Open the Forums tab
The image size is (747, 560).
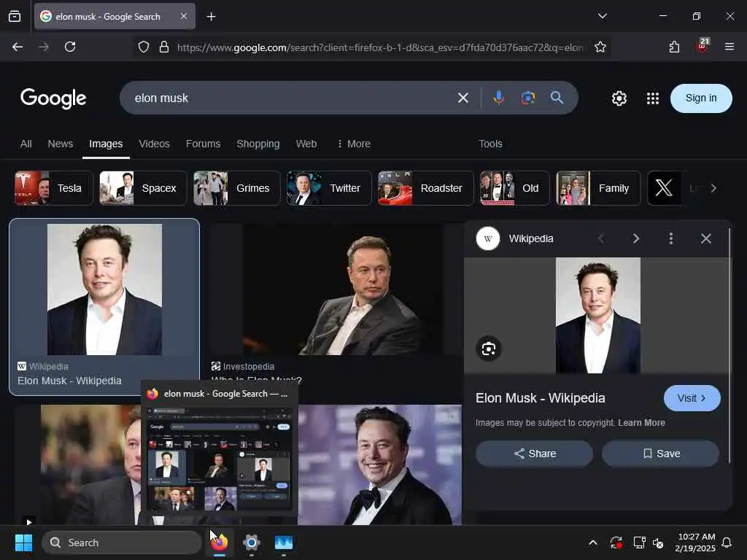(x=203, y=144)
